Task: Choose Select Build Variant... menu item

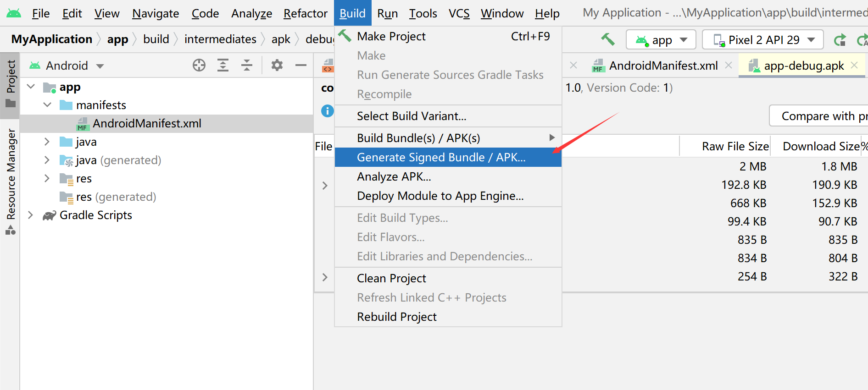Action: click(x=448, y=116)
